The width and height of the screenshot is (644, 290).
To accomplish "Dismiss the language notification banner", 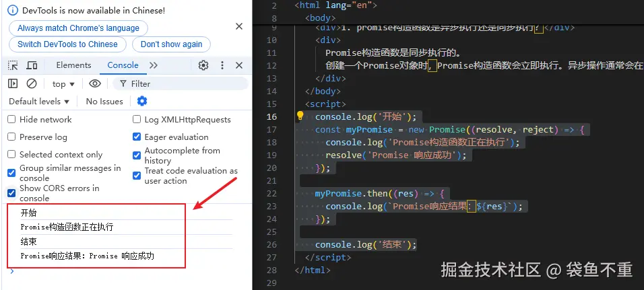I will point(239,27).
